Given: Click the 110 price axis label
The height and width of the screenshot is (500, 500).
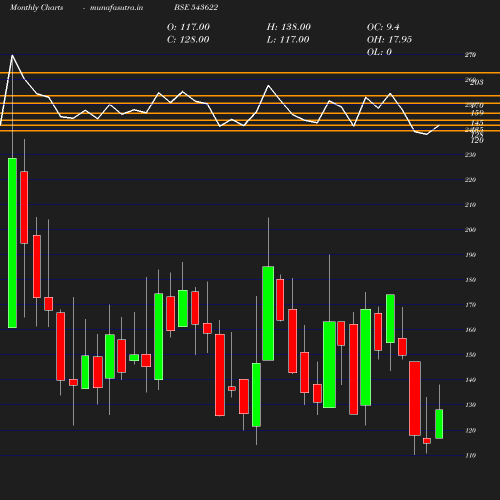Looking at the screenshot, I should (x=470, y=455).
